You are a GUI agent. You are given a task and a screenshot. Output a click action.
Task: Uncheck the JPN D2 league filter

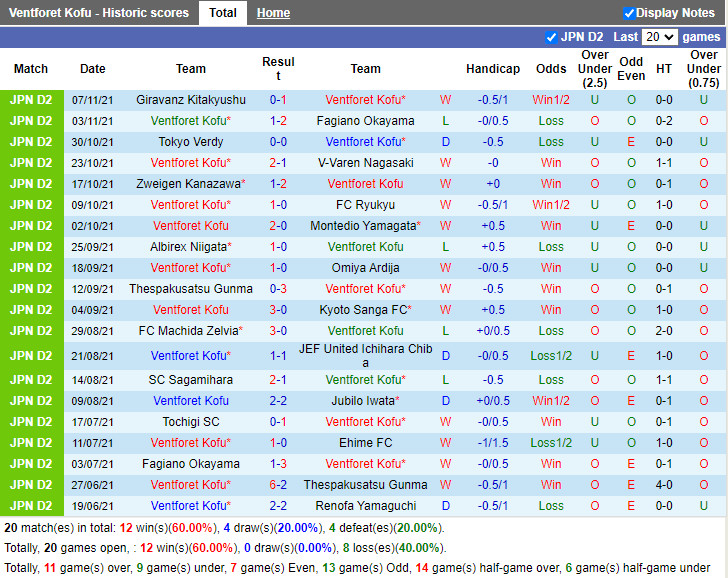[551, 37]
